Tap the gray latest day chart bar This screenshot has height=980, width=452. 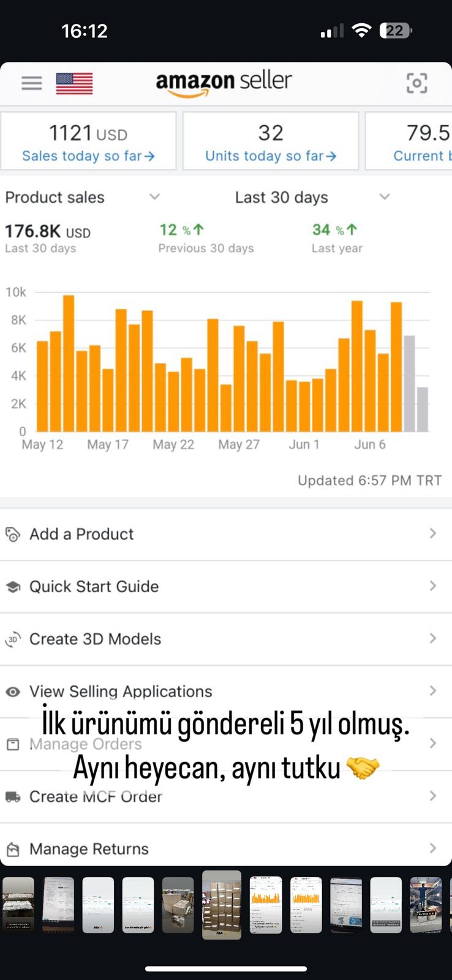coord(423,409)
